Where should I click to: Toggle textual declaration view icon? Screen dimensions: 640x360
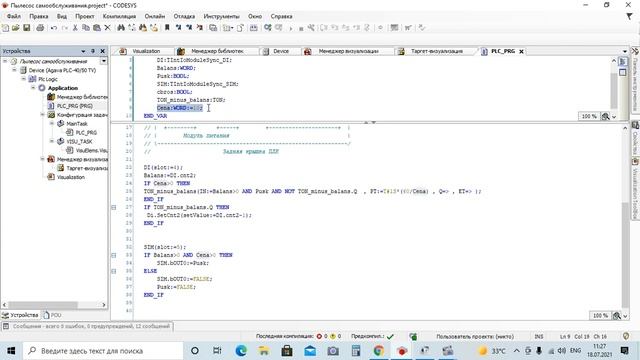coord(623,62)
